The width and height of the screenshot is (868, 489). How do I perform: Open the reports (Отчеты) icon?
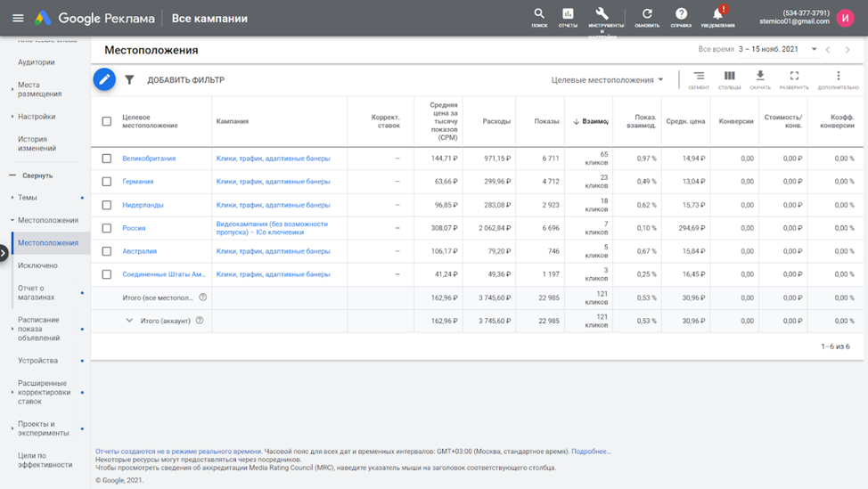point(568,14)
